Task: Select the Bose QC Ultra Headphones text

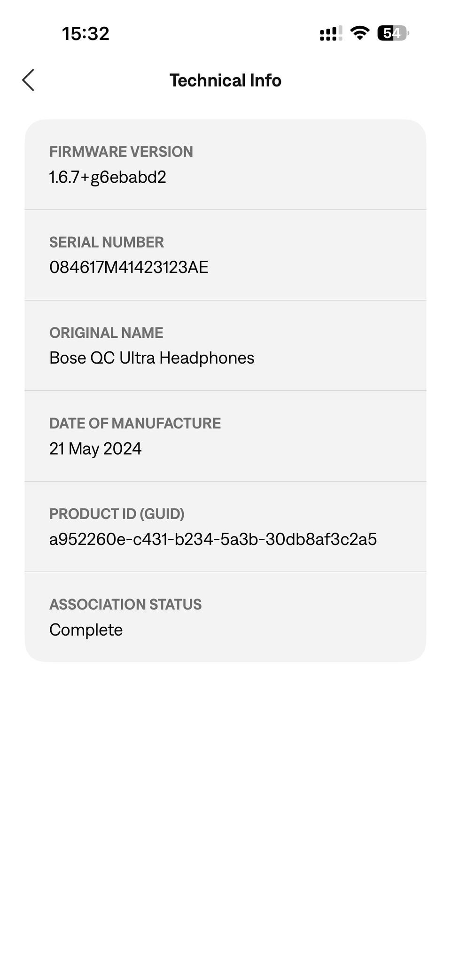Action: (x=152, y=358)
